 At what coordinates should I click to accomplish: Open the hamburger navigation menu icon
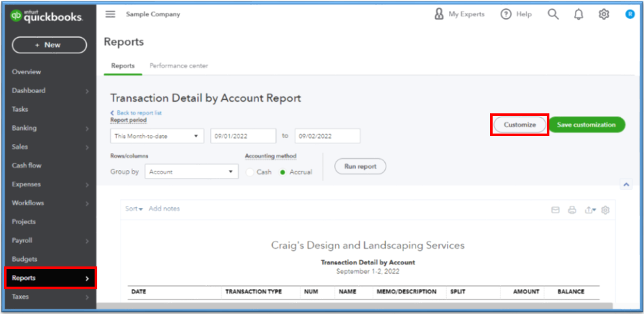click(x=110, y=14)
